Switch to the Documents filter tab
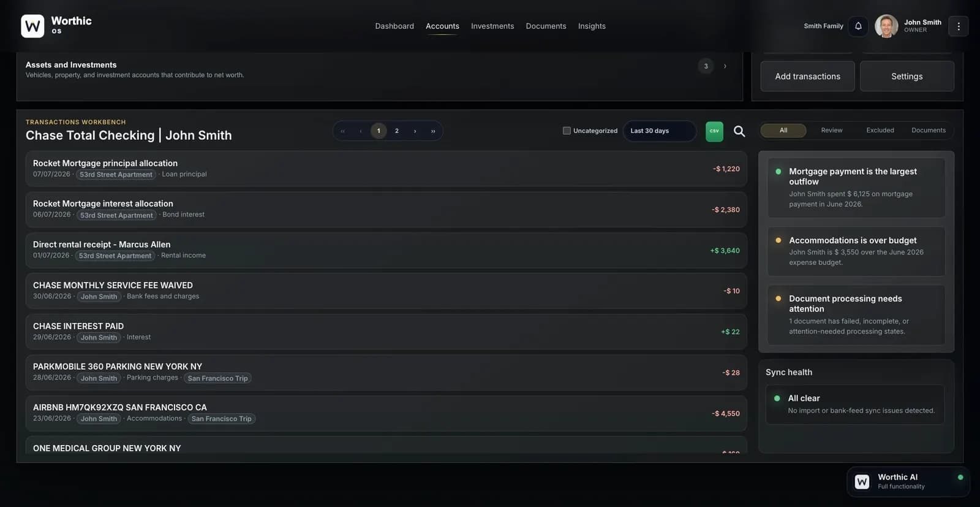This screenshot has height=507, width=980. [x=929, y=130]
